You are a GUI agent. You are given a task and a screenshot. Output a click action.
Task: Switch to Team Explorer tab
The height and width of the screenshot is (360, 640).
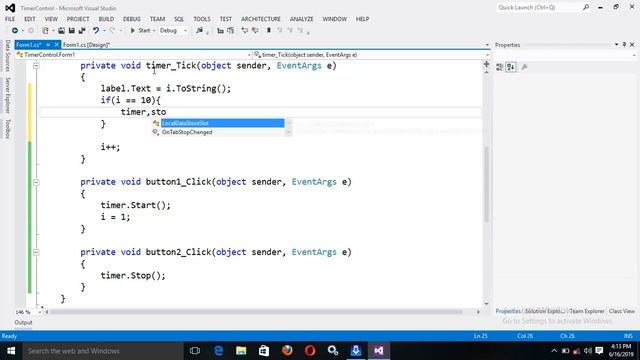click(x=587, y=311)
